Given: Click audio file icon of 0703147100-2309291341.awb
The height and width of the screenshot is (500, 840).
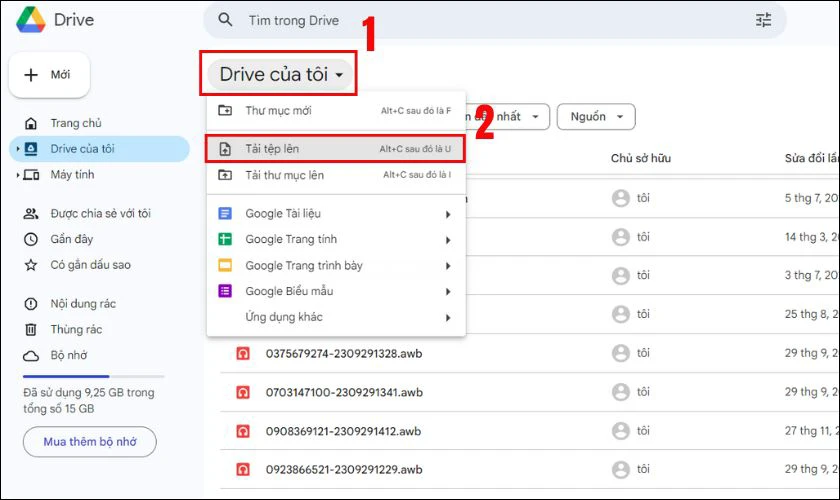Looking at the screenshot, I should pos(243,392).
